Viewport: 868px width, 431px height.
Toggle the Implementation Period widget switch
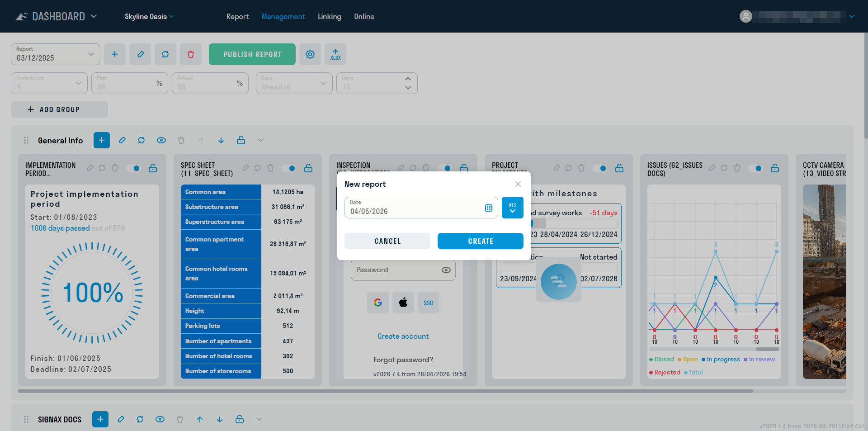click(133, 168)
